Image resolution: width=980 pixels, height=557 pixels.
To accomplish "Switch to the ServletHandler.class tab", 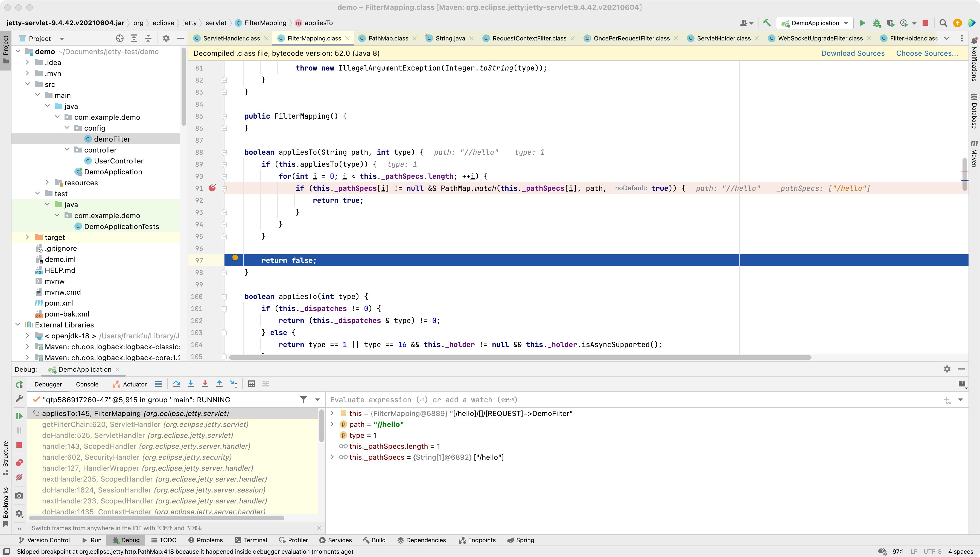I will pos(232,38).
